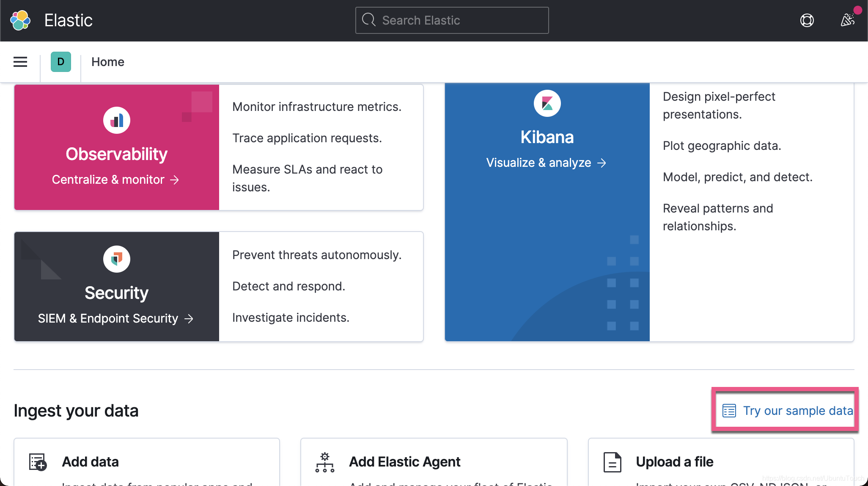
Task: Click the Observability bar chart icon
Action: [x=117, y=121]
